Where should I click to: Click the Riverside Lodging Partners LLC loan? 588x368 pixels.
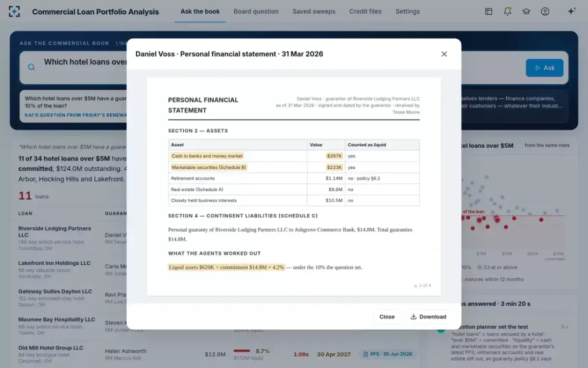pos(54,232)
